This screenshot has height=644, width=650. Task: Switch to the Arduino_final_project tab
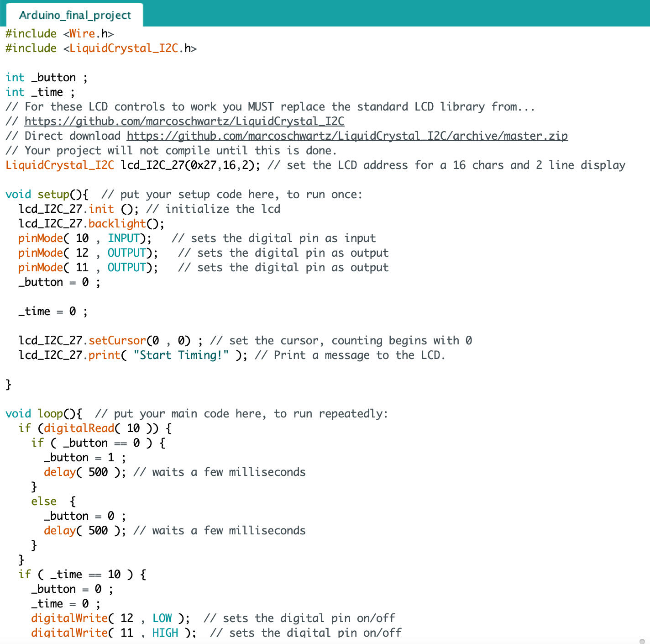[x=74, y=15]
